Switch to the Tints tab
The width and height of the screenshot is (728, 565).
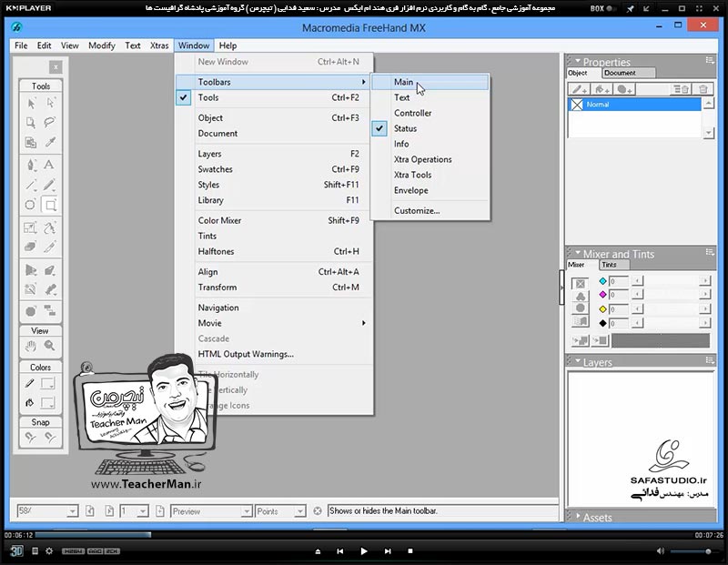613,265
